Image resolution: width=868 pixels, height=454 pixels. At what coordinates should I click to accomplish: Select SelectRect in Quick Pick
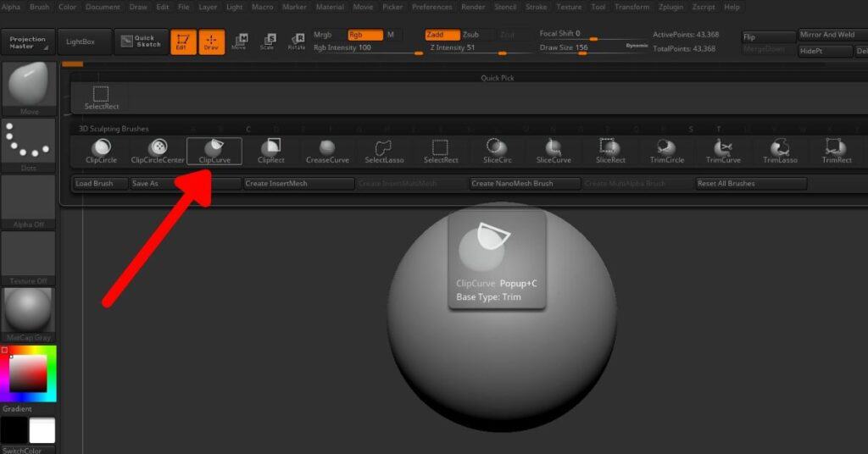[x=102, y=98]
